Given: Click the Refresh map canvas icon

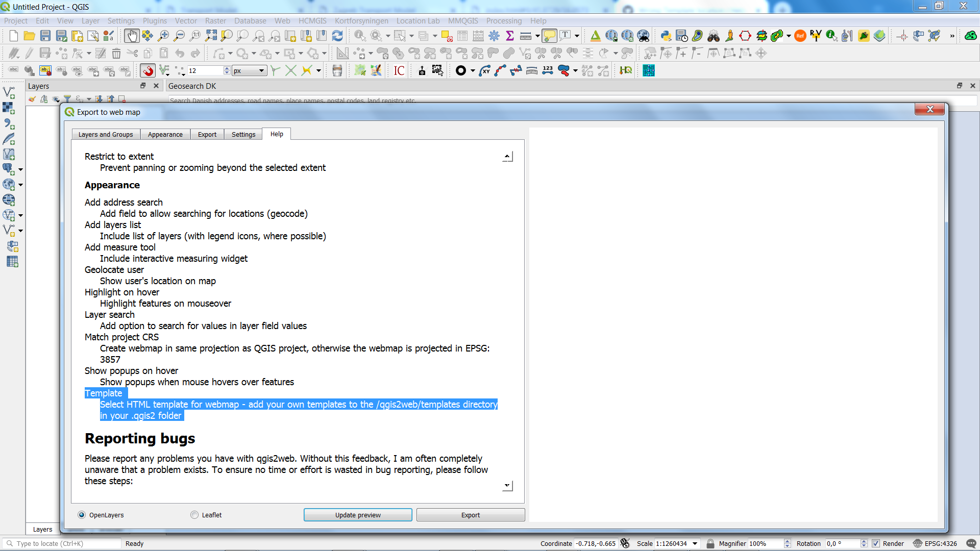Looking at the screenshot, I should coord(337,36).
